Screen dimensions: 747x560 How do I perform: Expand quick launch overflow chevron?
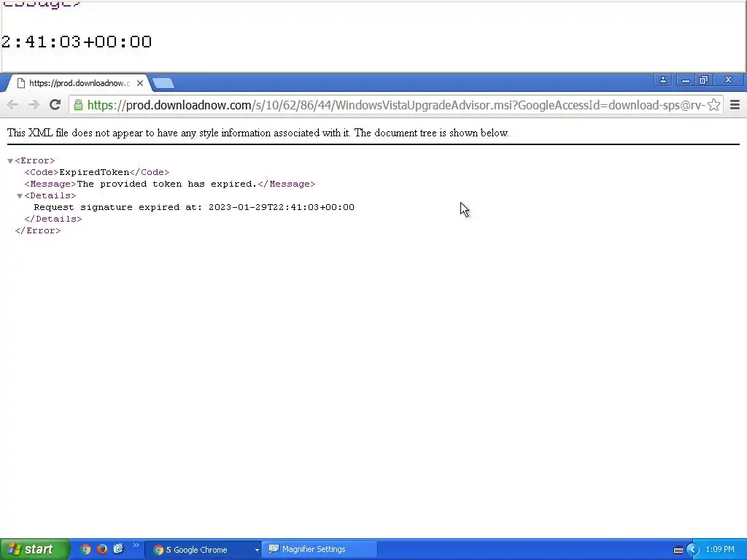click(x=136, y=545)
